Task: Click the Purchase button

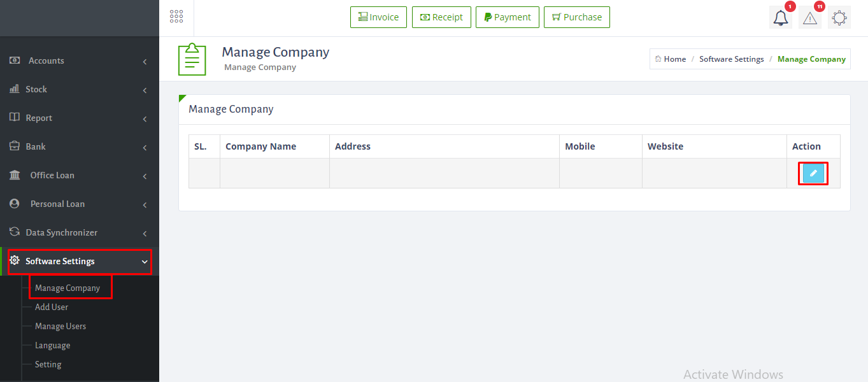Action: (576, 17)
